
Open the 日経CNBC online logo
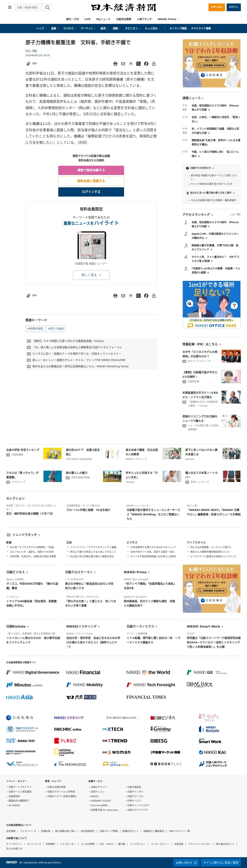click(68, 729)
